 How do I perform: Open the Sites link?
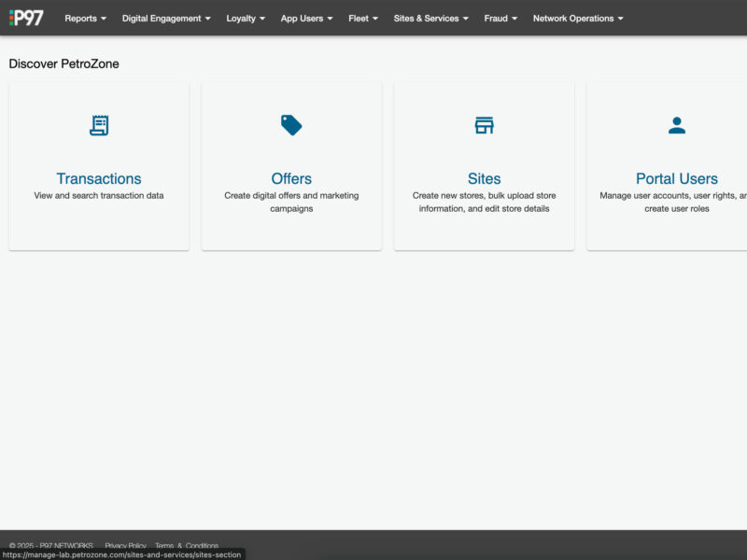pos(485,178)
